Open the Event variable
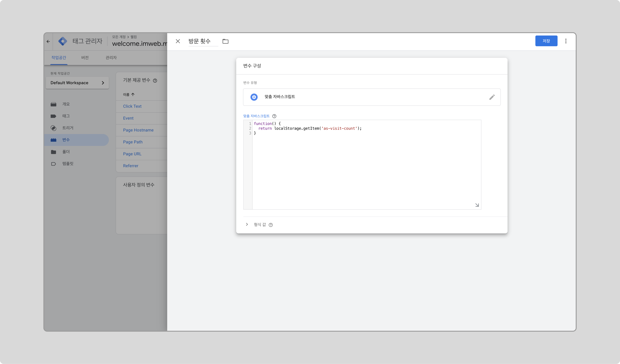The width and height of the screenshot is (620, 364). coord(128,118)
